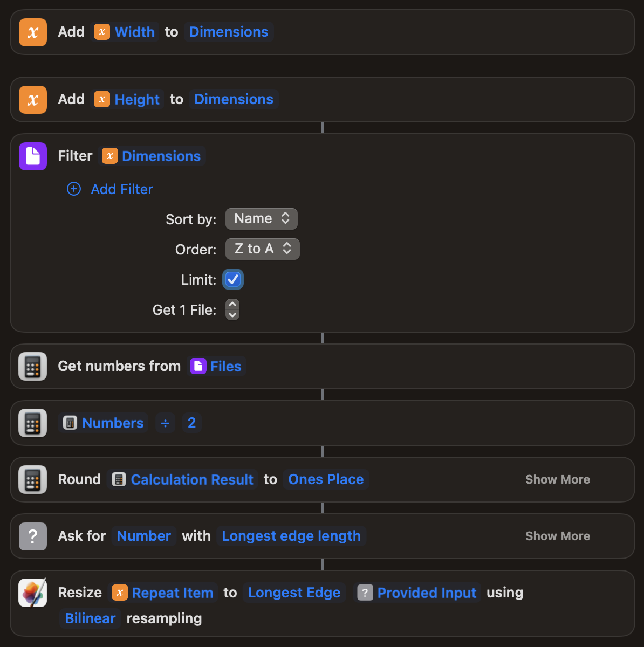Click the question mark icon on Ask for action
The image size is (644, 647).
tap(33, 536)
